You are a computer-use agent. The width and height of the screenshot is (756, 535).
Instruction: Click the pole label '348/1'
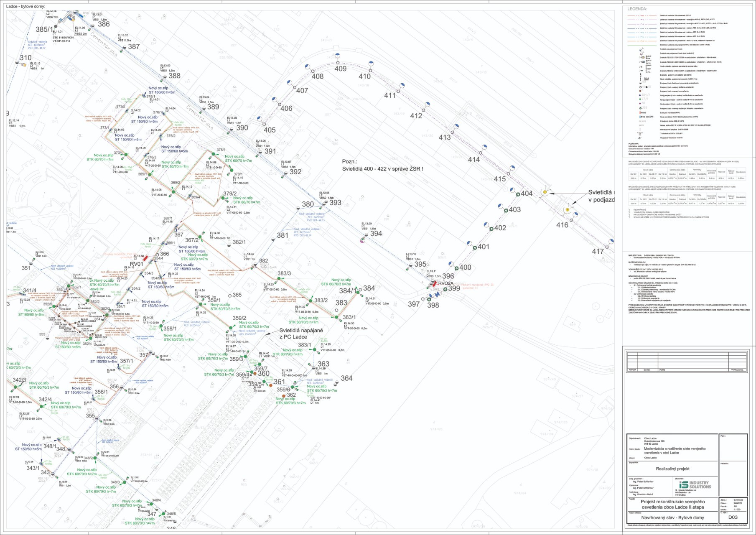pos(50,446)
